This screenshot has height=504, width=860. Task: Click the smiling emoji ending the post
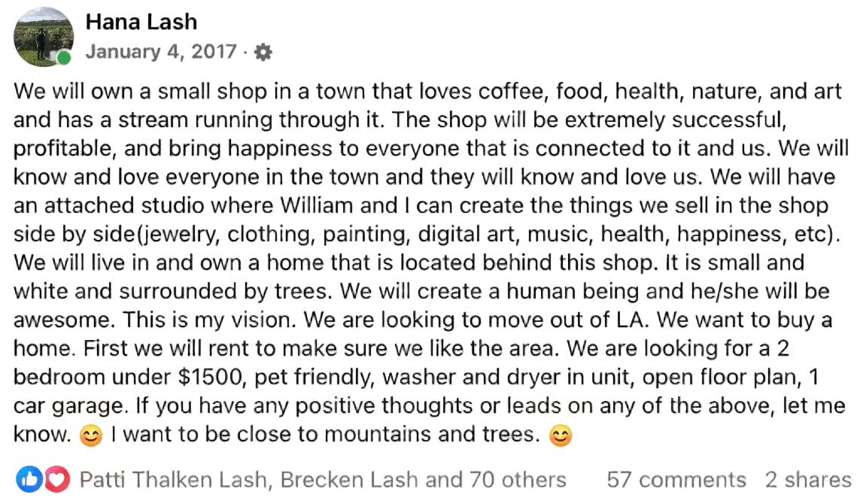[561, 436]
